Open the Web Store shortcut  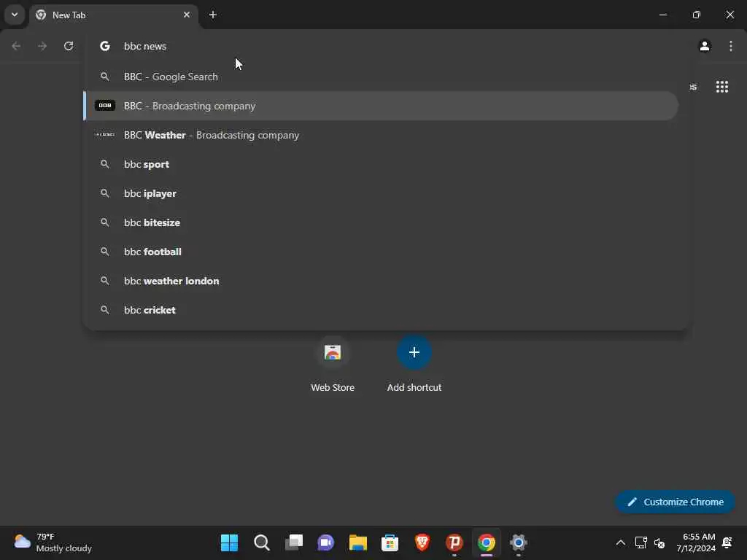333,365
